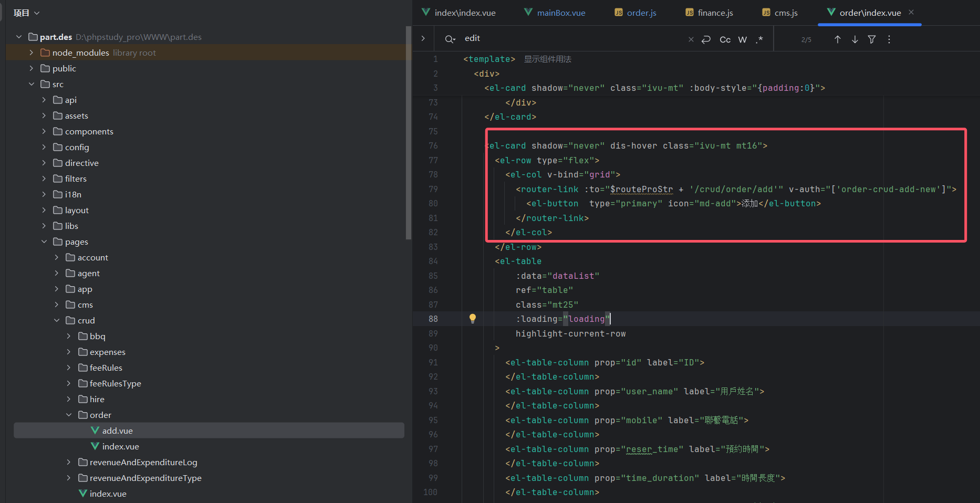Expand the public folder

point(32,68)
